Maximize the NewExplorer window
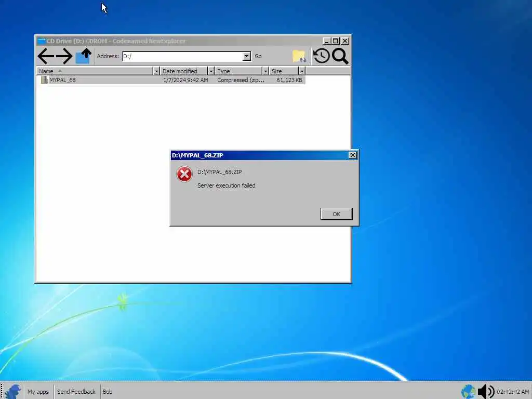The width and height of the screenshot is (532, 399). coord(336,41)
